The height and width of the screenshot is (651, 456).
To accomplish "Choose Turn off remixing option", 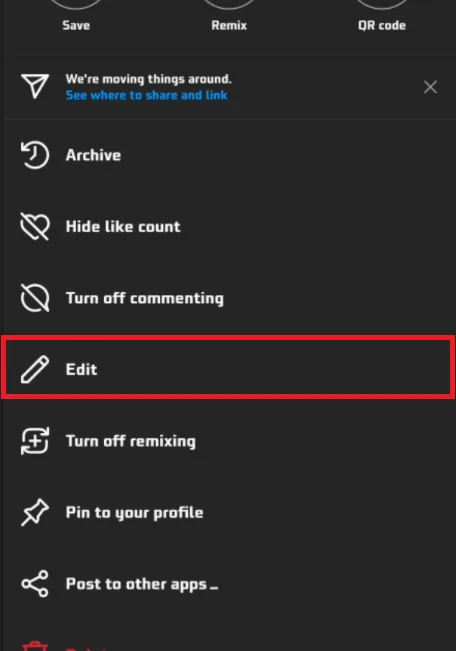I will tap(228, 441).
